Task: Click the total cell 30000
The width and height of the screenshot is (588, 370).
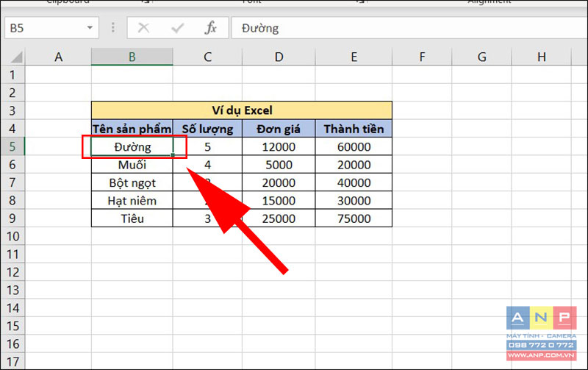Action: (354, 200)
